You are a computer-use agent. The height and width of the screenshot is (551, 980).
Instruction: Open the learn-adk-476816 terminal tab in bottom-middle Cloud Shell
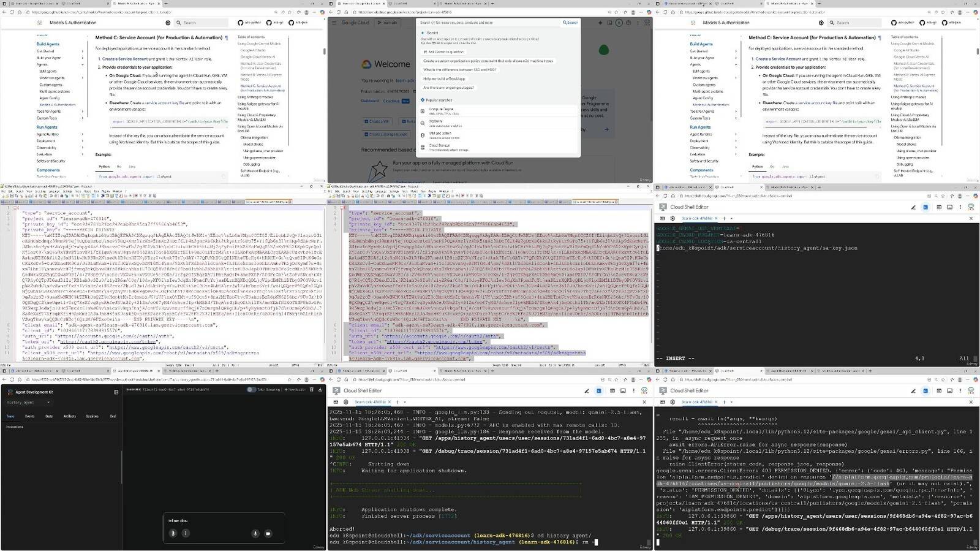(371, 401)
